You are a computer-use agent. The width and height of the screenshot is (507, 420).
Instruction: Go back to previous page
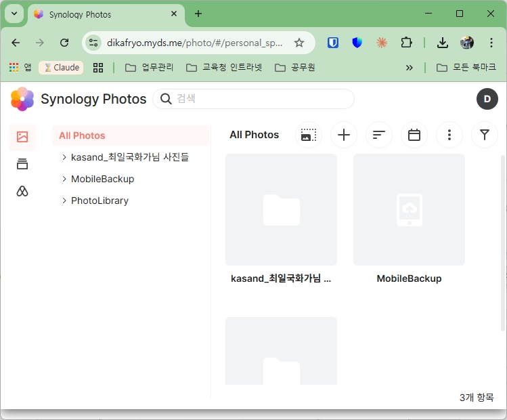(x=16, y=43)
